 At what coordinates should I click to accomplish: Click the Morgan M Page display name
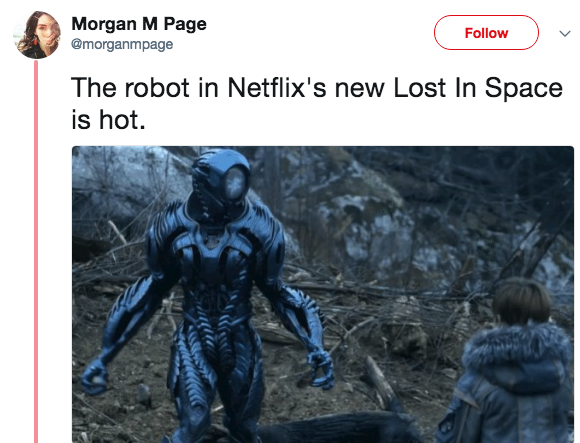(139, 24)
